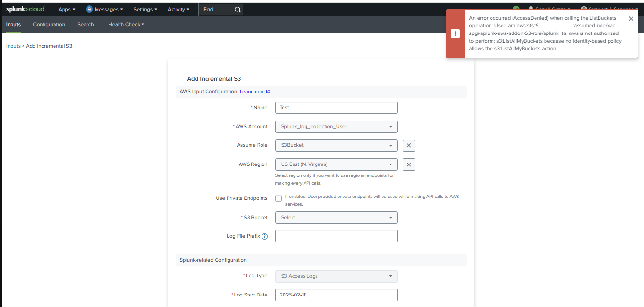Enable the Use Private Endpoints checkbox
The image size is (644, 307).
click(x=278, y=198)
